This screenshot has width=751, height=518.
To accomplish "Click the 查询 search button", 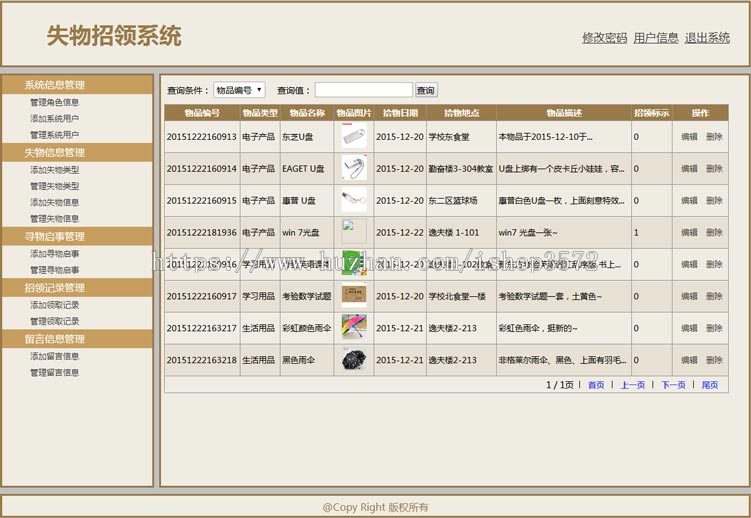I will [x=425, y=90].
